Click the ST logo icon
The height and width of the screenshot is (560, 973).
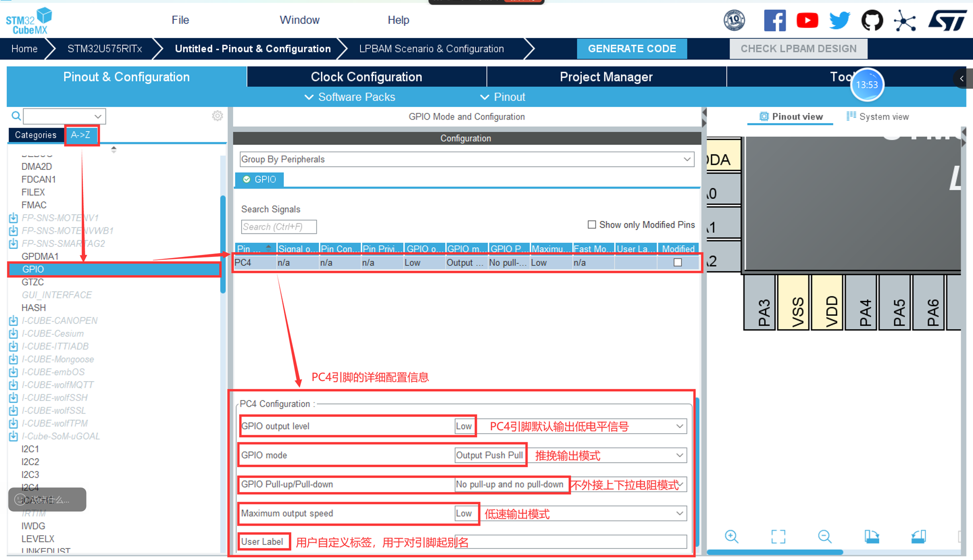[947, 21]
